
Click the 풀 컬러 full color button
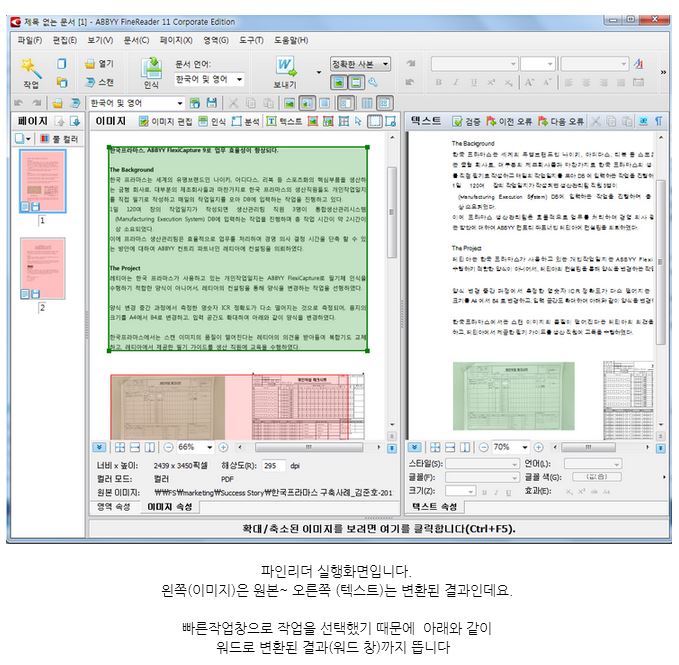point(60,139)
